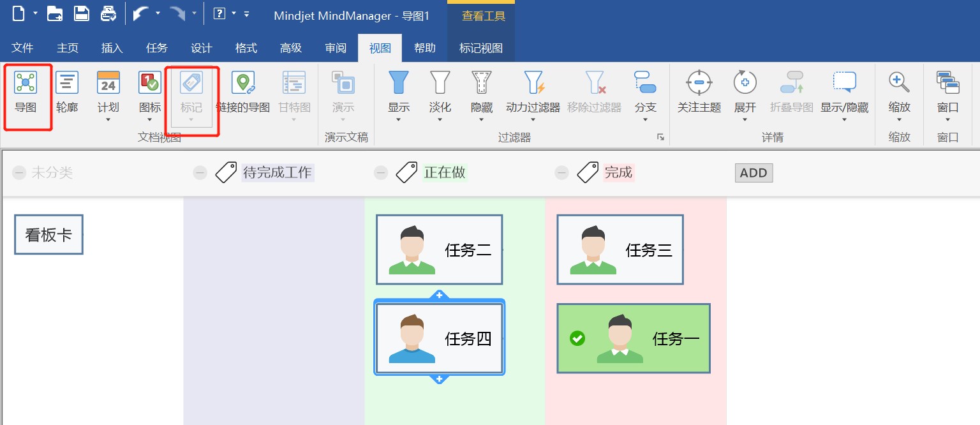Collapse the 完成 column
The width and height of the screenshot is (980, 425).
[x=561, y=172]
